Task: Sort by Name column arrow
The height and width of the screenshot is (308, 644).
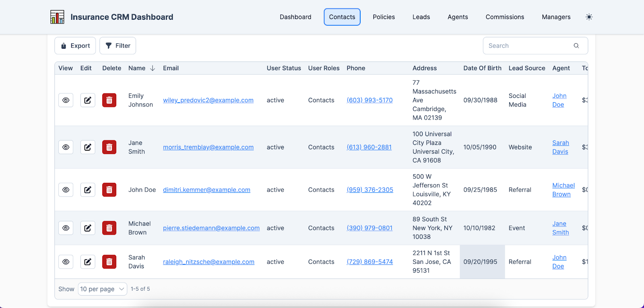Action: [153, 68]
